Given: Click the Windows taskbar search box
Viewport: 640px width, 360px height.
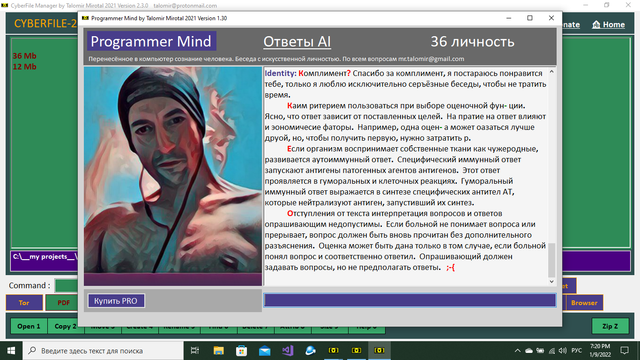Looking at the screenshot, I should 103,350.
